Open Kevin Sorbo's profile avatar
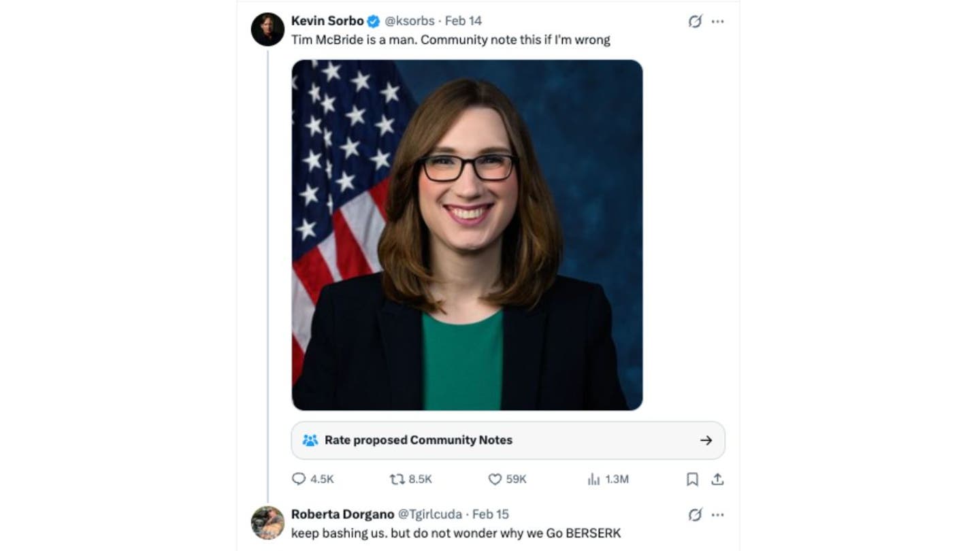The image size is (980, 551). point(267,29)
